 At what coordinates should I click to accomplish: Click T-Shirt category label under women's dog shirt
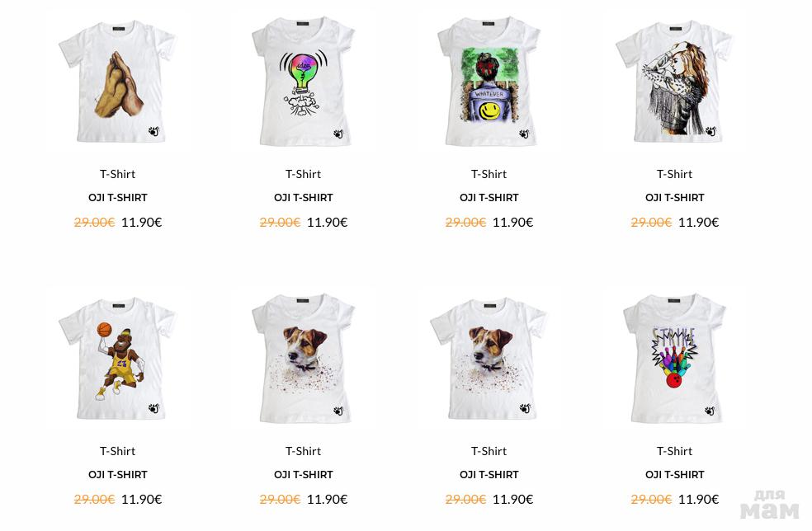[x=304, y=451]
